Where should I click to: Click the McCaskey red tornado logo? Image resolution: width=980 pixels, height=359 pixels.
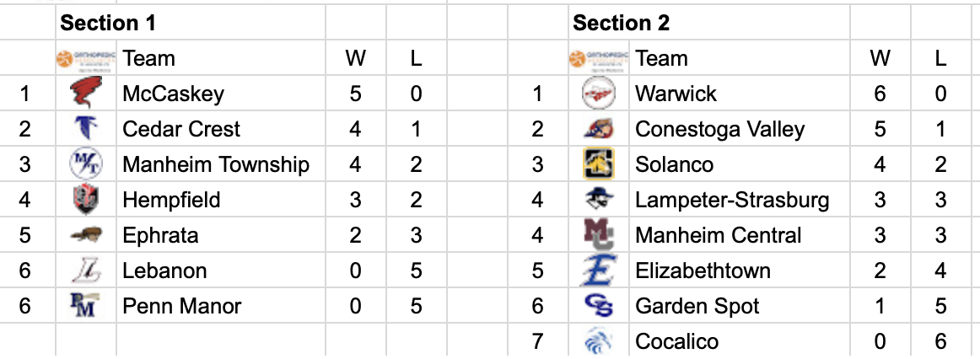click(x=86, y=94)
